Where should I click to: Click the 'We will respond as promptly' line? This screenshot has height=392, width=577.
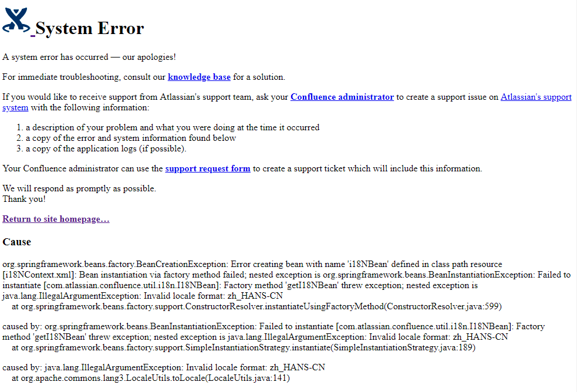79,188
